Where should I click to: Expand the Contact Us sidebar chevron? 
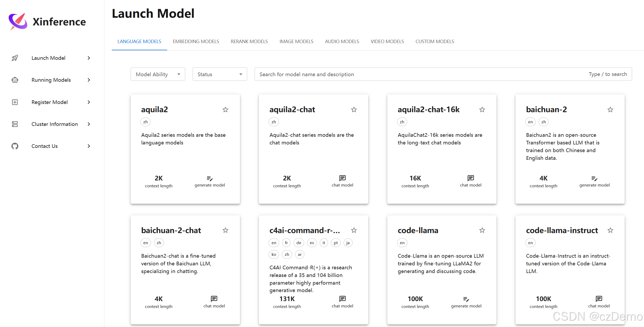coord(89,146)
